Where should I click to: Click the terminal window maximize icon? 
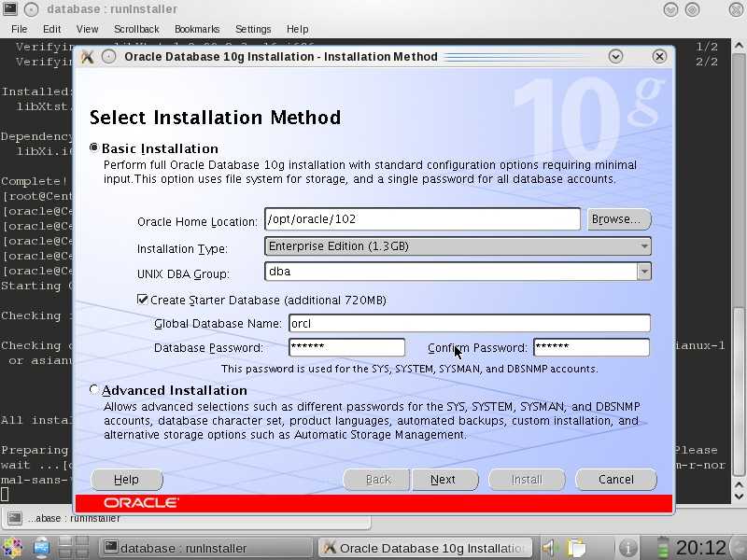pos(692,9)
